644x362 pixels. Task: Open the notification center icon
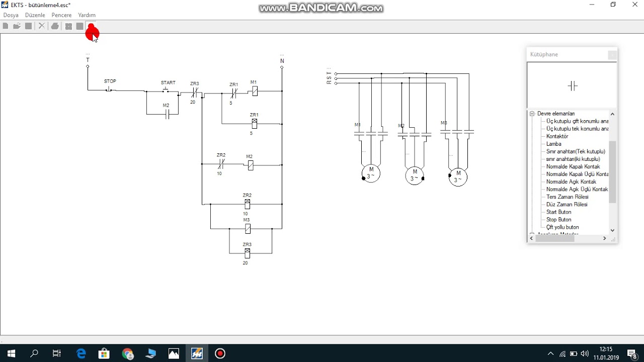pos(632,353)
